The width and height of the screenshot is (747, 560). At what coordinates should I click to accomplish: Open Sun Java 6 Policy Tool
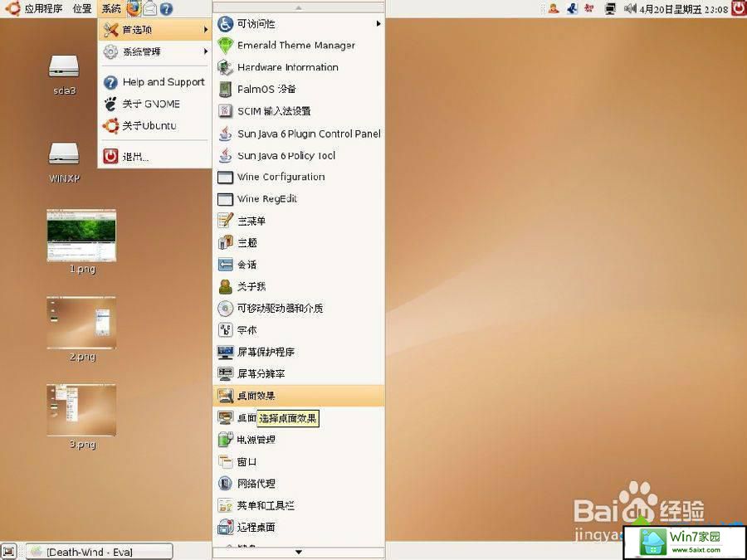tap(299, 155)
